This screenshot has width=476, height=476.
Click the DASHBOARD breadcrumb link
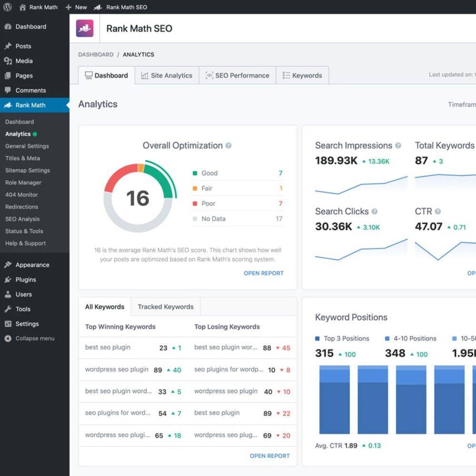click(x=96, y=55)
